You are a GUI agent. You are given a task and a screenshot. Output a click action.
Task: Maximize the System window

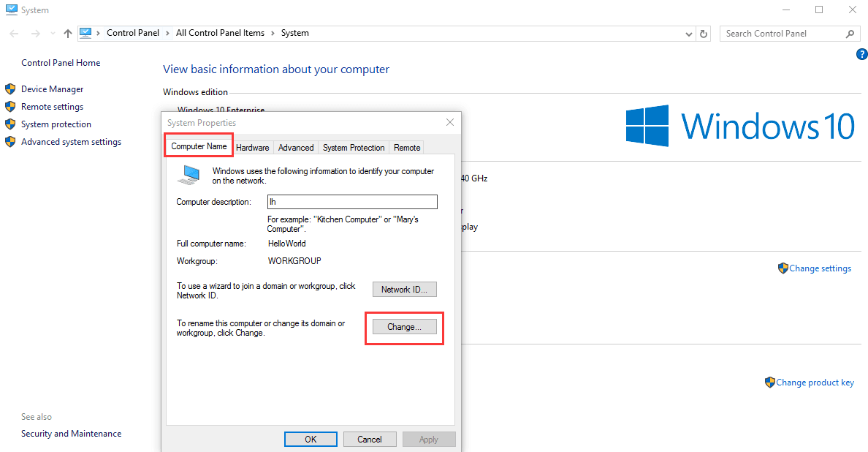tap(819, 10)
